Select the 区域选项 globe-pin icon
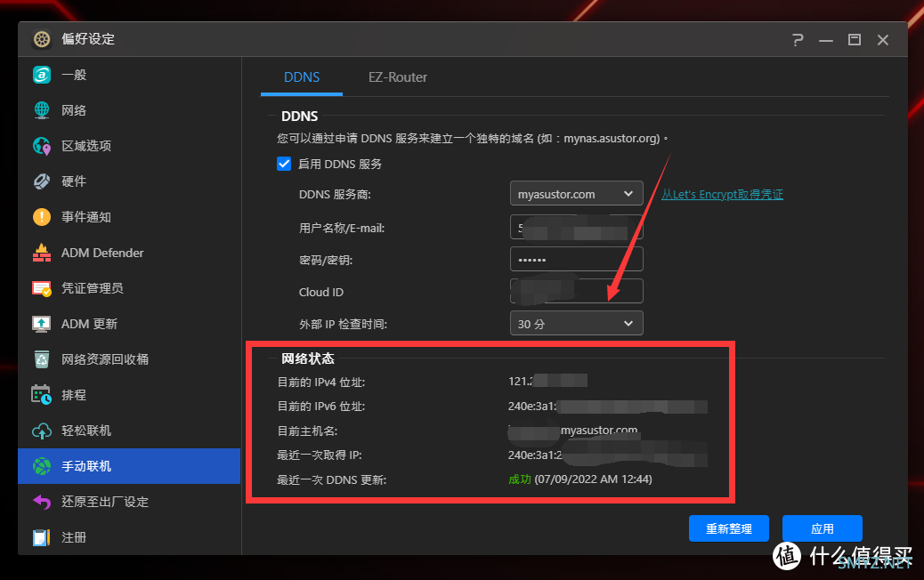The image size is (924, 580). [42, 146]
